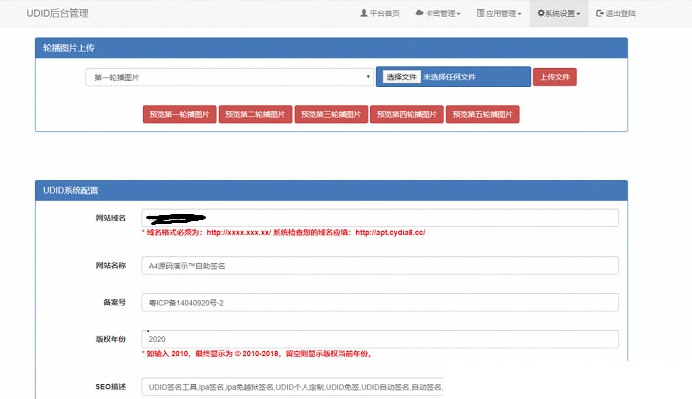
Task: Click the 上传文件 upload button
Action: tap(555, 77)
